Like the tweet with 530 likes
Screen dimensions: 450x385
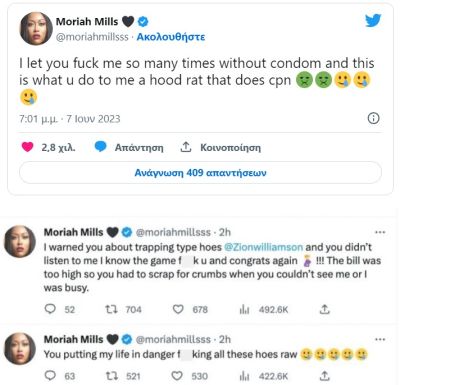(177, 376)
